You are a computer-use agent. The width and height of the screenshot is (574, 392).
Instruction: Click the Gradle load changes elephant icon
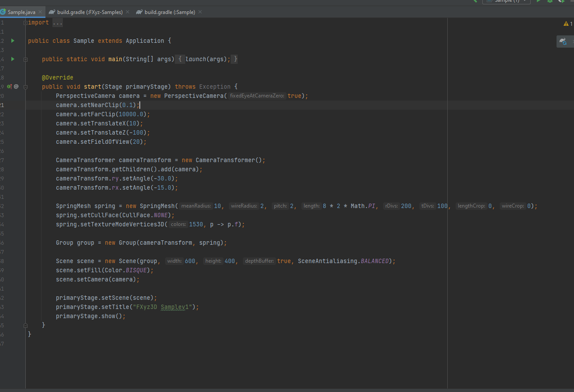click(x=563, y=42)
